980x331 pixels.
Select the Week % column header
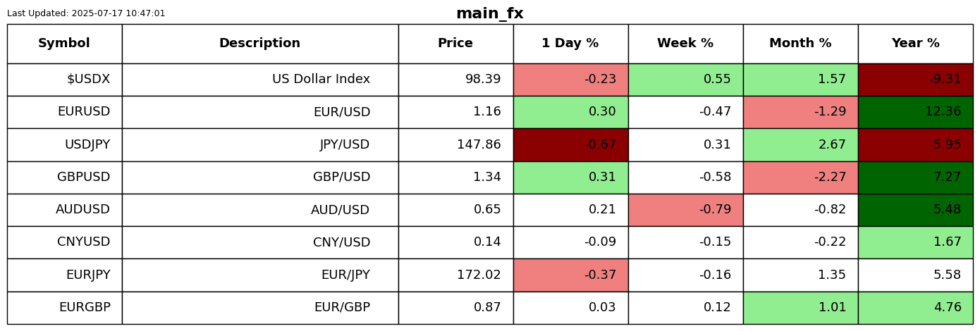tap(685, 44)
